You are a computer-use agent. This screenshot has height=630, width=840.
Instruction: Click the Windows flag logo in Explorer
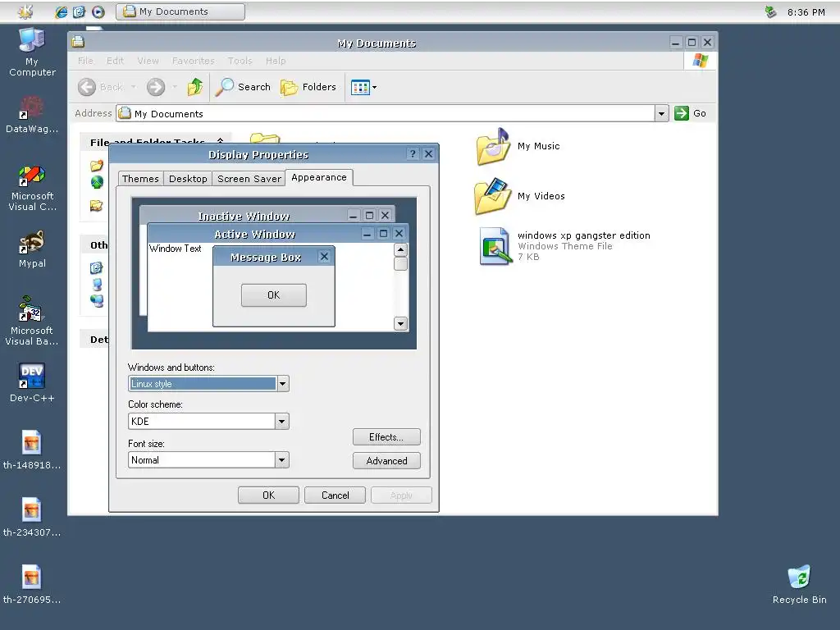click(701, 61)
